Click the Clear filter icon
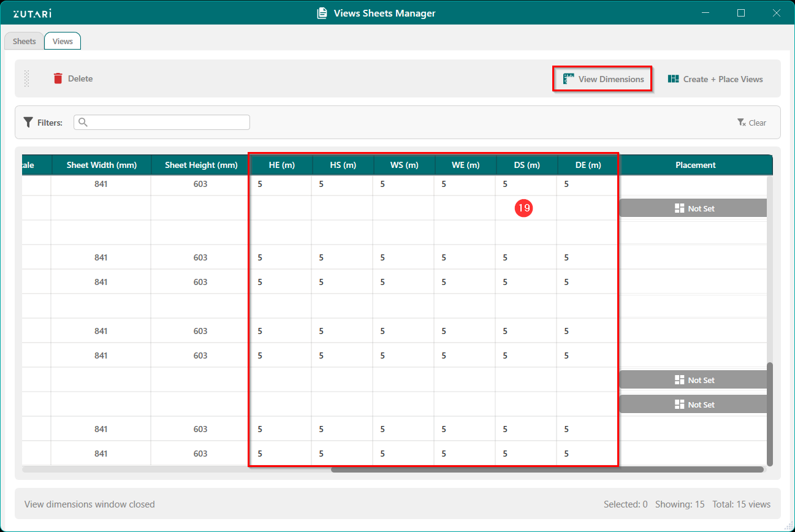This screenshot has height=532, width=795. (x=741, y=123)
